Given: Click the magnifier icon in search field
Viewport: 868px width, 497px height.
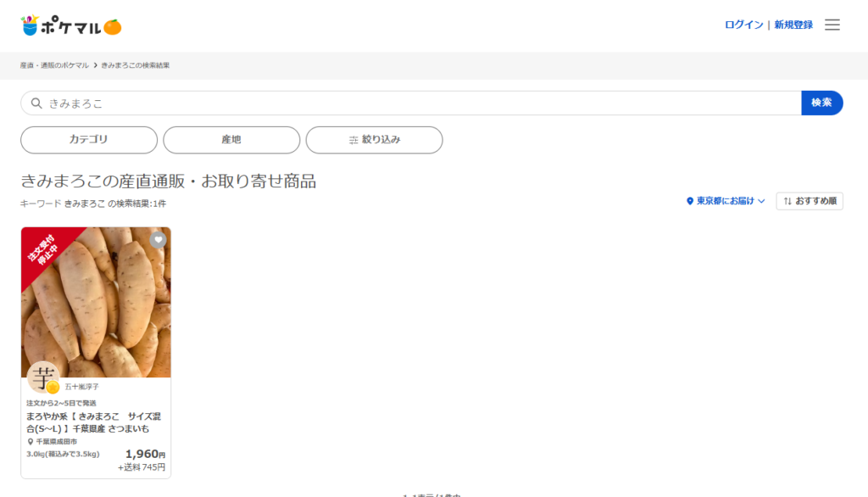Looking at the screenshot, I should tap(36, 103).
